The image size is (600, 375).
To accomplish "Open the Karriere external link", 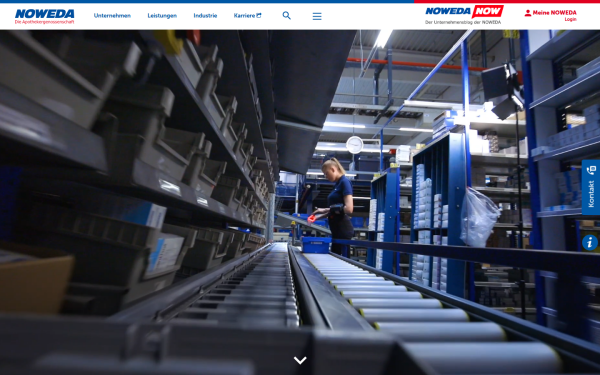I will (x=247, y=16).
